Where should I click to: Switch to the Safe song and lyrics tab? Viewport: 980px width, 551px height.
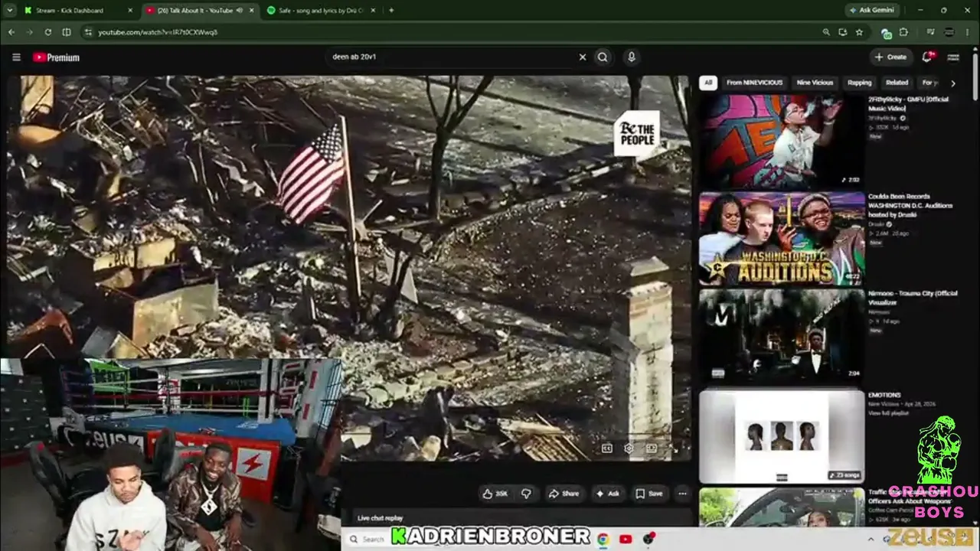(321, 11)
